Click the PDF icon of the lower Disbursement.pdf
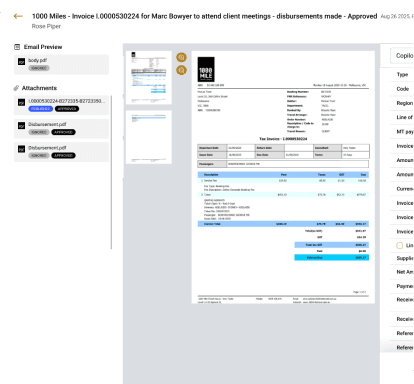 pyautogui.click(x=21, y=149)
